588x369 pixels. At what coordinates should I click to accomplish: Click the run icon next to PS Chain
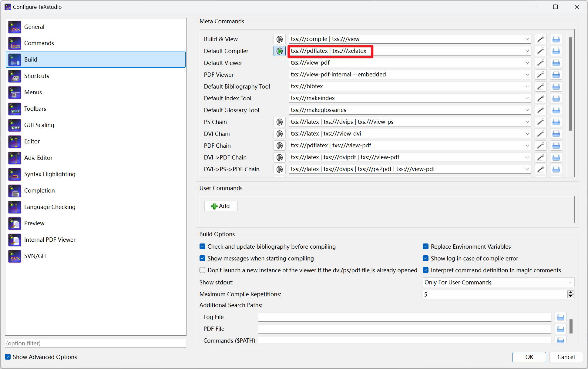(x=279, y=122)
